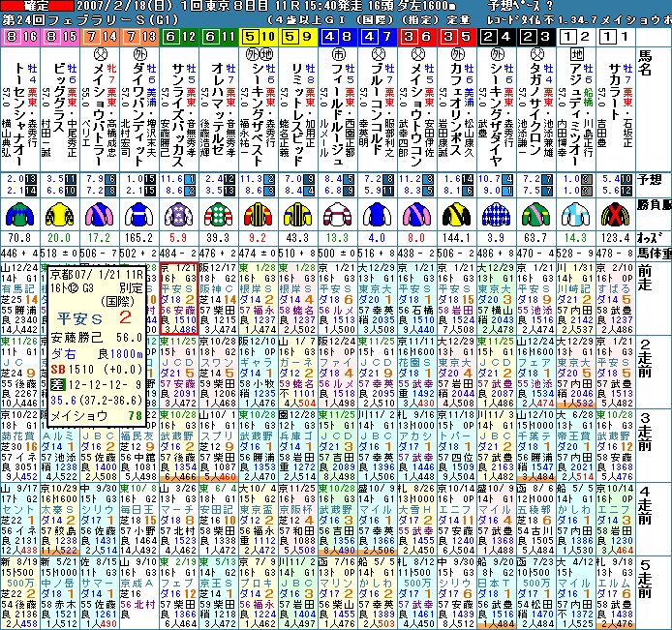The image size is (672, 630).
Task: Click メイショウバトラー's racing silk icon
Action: [98, 214]
